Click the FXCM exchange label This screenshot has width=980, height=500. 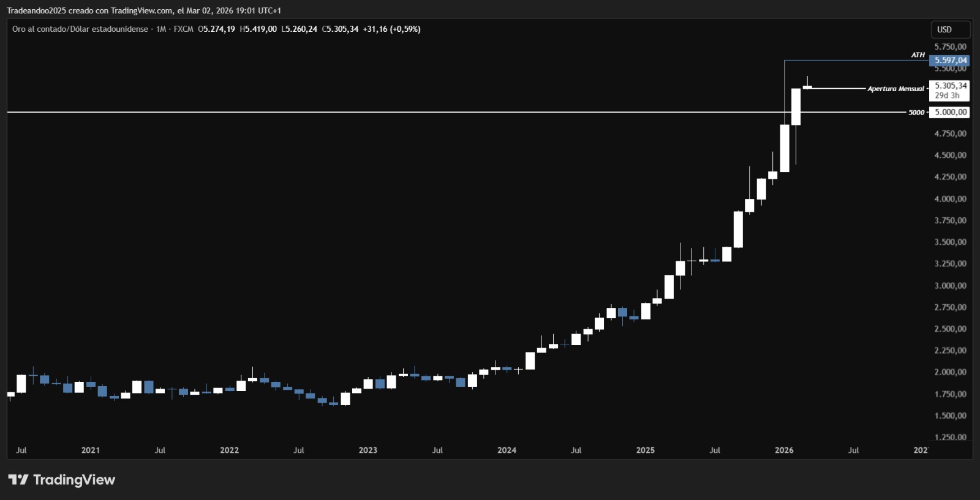tap(183, 29)
